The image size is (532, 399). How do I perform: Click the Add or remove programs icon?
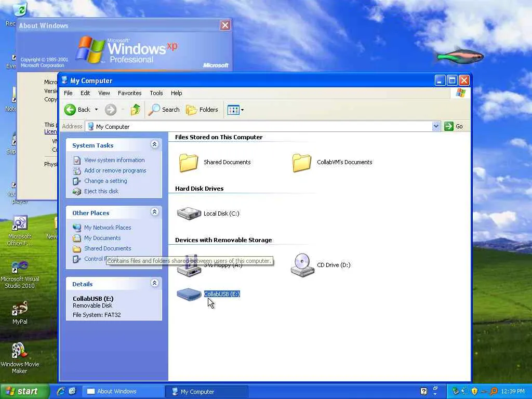click(x=77, y=170)
